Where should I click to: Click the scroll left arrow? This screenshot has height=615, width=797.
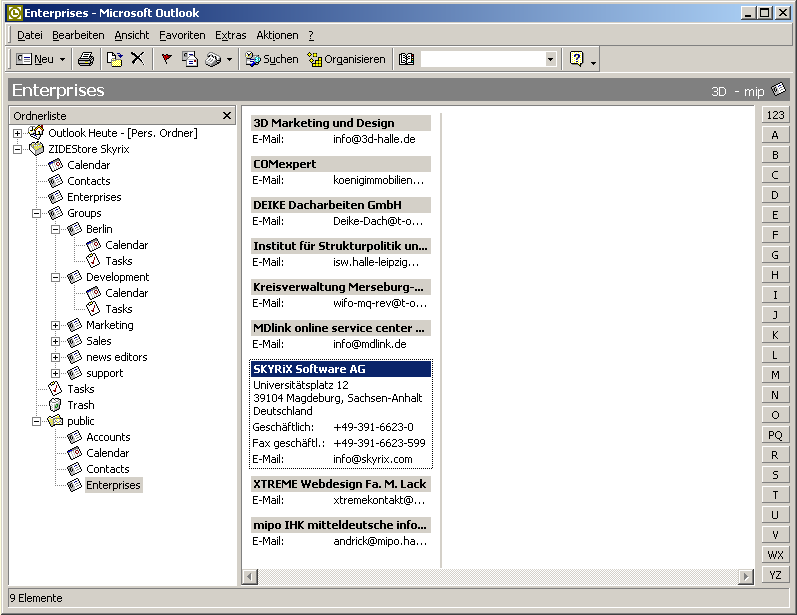[250, 577]
